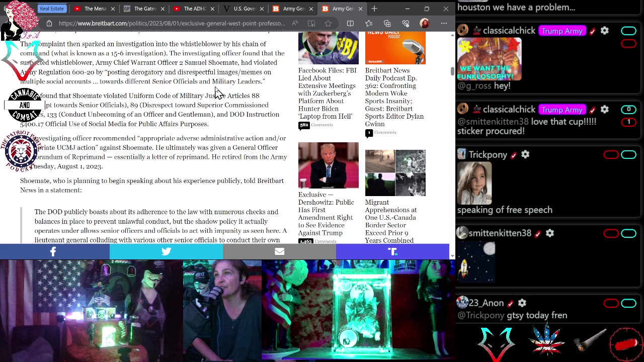The width and height of the screenshot is (644, 362).
Task: Open Settings and more menu
Action: [444, 23]
